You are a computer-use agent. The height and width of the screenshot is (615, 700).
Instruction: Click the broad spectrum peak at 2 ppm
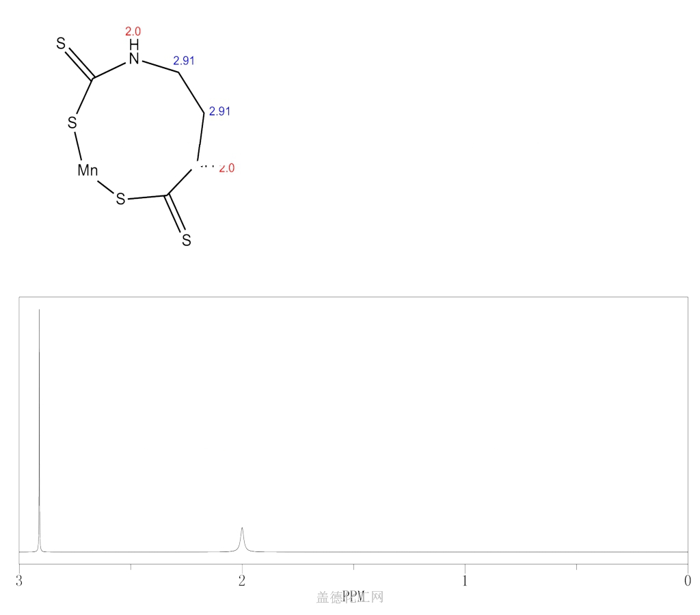(x=242, y=540)
